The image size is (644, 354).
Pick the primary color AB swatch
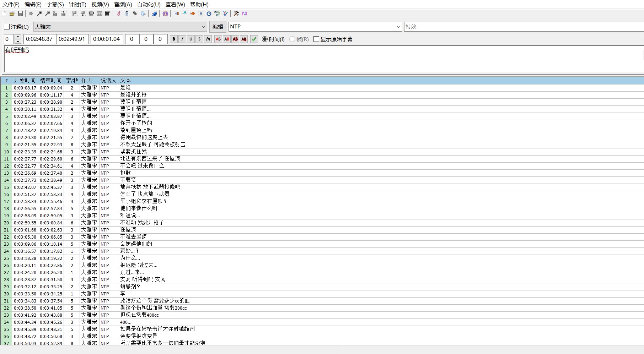click(218, 39)
